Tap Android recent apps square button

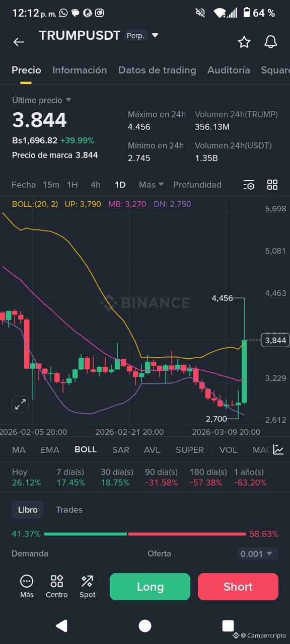point(228,625)
